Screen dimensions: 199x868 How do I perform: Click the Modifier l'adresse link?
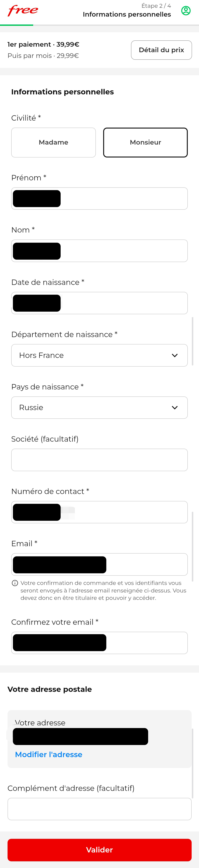click(x=48, y=754)
